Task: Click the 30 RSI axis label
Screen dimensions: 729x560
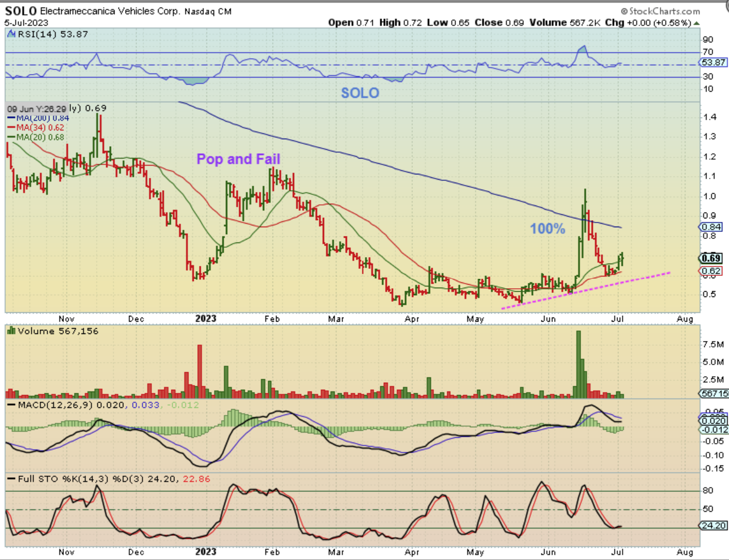Action: tap(708, 76)
